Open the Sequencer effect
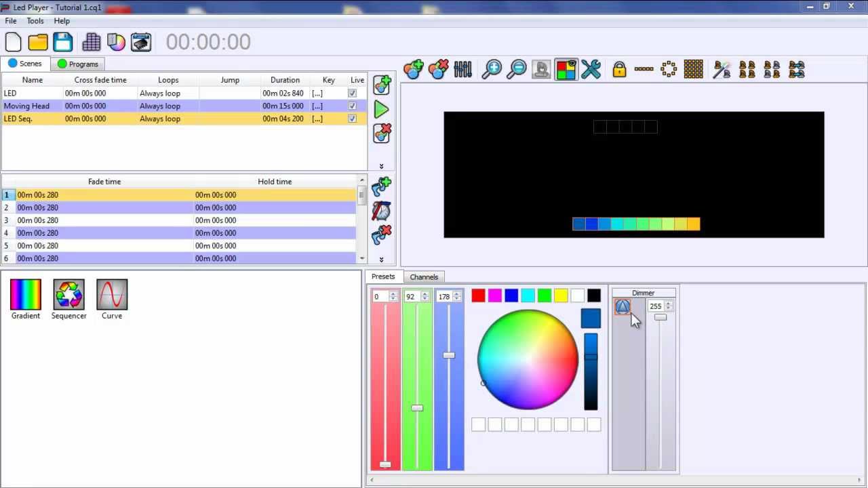Viewport: 868px width, 488px height. [69, 300]
